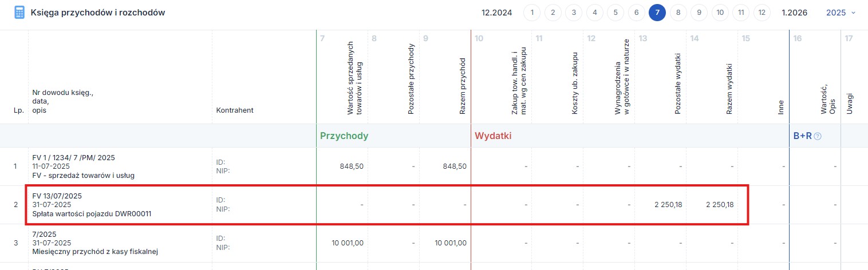Jump to month 8
Viewport: 868px width, 270px height.
tap(678, 13)
